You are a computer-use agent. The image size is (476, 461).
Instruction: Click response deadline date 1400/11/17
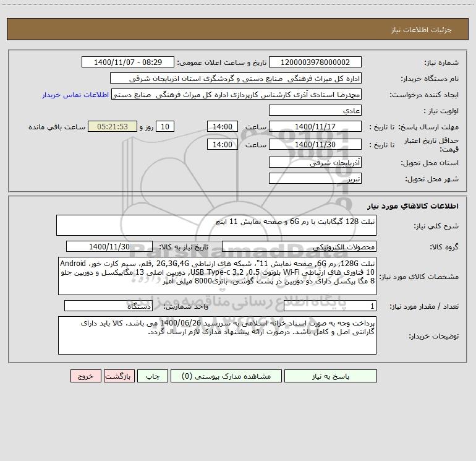[315, 126]
